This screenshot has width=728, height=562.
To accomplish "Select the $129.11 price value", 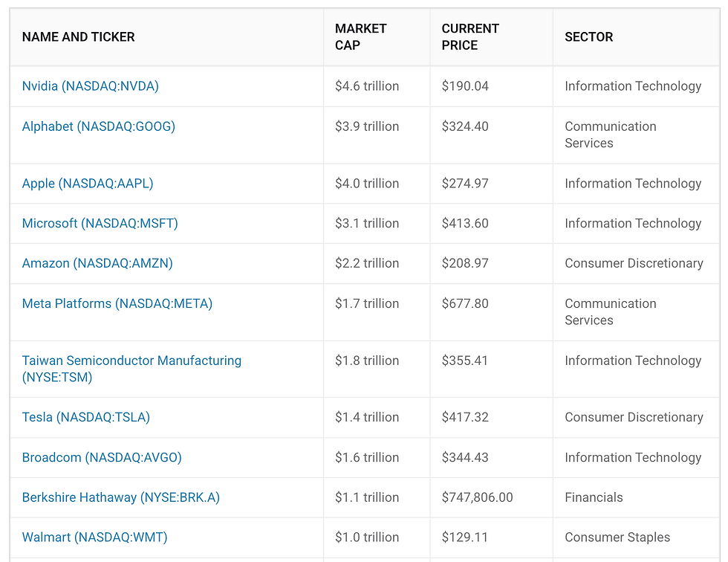I will click(x=465, y=537).
